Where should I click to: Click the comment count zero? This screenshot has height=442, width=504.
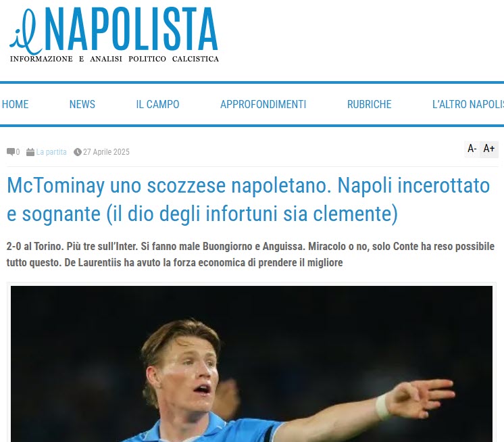18,152
